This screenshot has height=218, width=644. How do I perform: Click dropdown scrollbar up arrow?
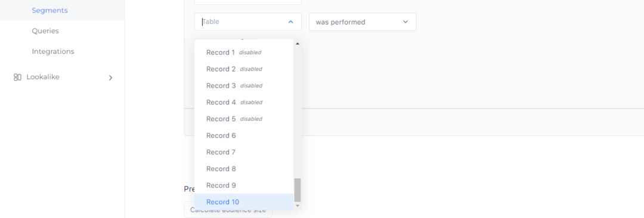tap(298, 43)
